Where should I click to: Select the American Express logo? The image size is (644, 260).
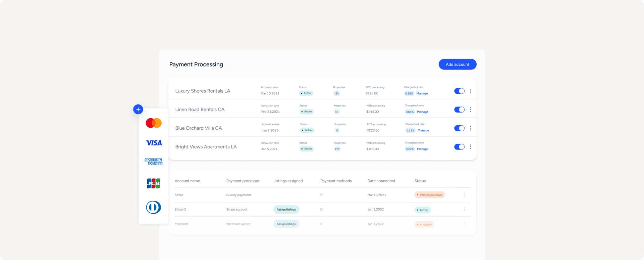click(154, 162)
